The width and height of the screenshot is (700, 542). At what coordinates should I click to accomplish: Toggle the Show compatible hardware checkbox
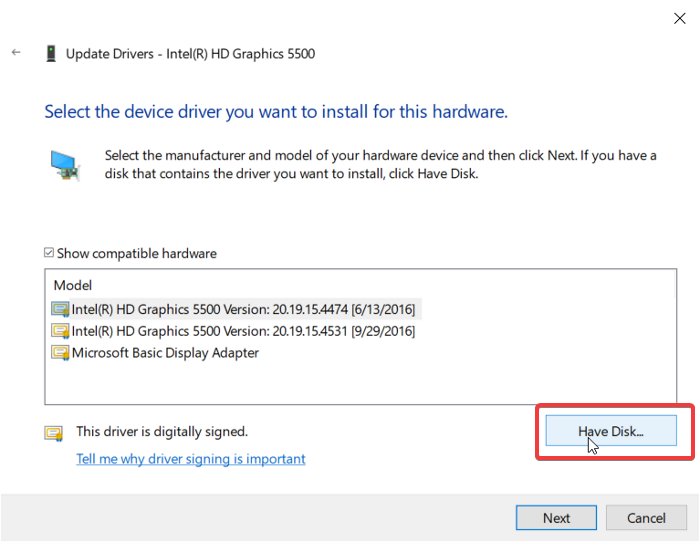49,254
